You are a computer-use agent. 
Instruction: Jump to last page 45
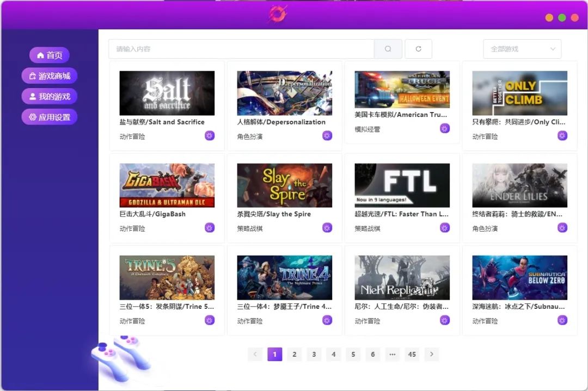[412, 355]
